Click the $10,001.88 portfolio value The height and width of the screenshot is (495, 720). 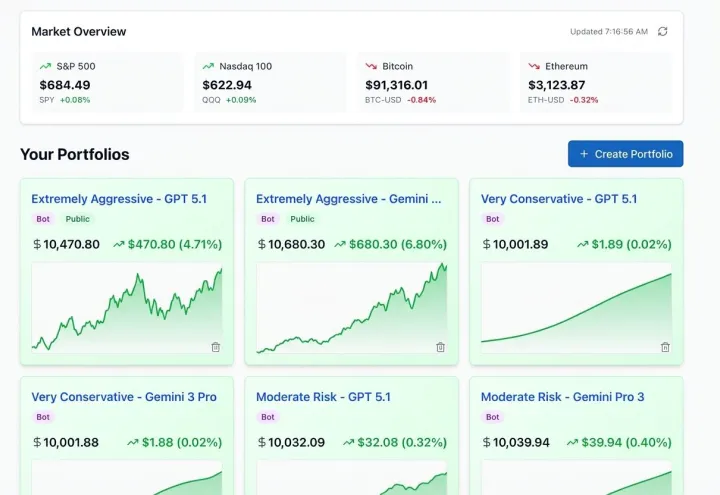pyautogui.click(x=66, y=443)
